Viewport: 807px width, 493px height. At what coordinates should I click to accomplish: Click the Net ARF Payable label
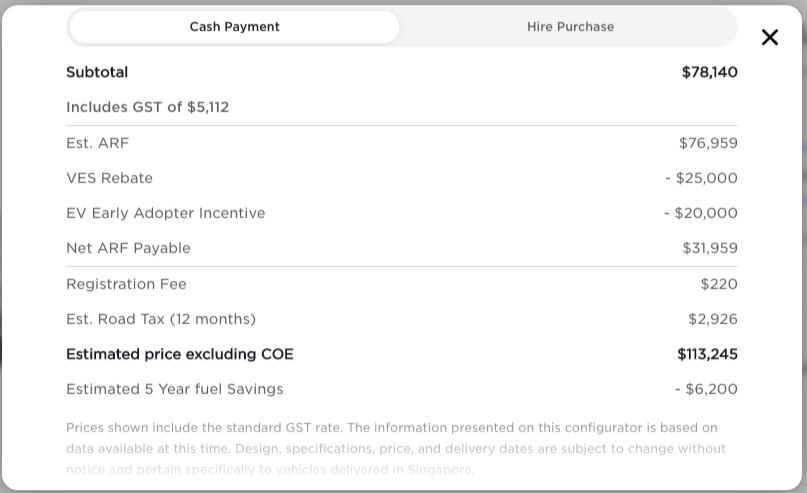tap(128, 248)
